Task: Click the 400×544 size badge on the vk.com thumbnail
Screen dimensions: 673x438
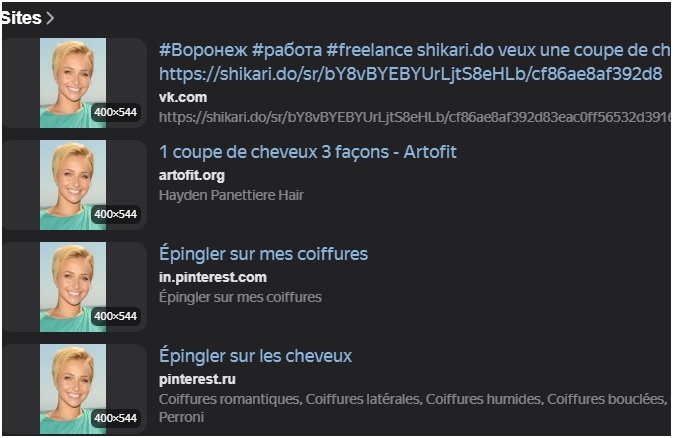Action: (115, 112)
